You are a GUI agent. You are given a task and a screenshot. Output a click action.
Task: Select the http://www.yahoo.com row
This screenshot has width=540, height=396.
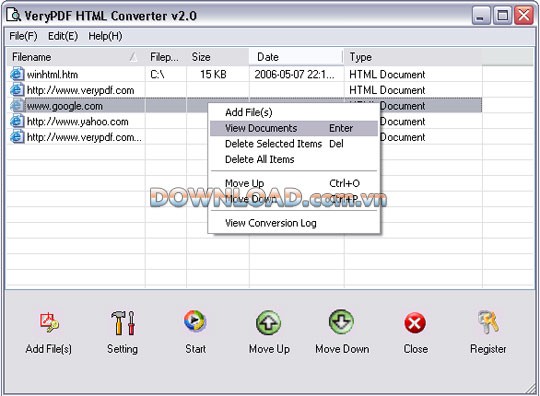pyautogui.click(x=244, y=122)
